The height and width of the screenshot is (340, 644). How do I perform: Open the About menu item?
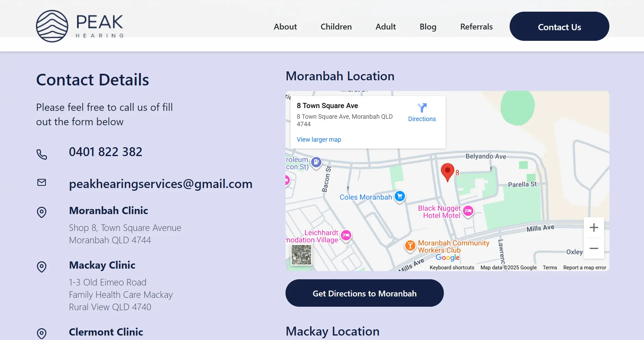click(x=285, y=27)
